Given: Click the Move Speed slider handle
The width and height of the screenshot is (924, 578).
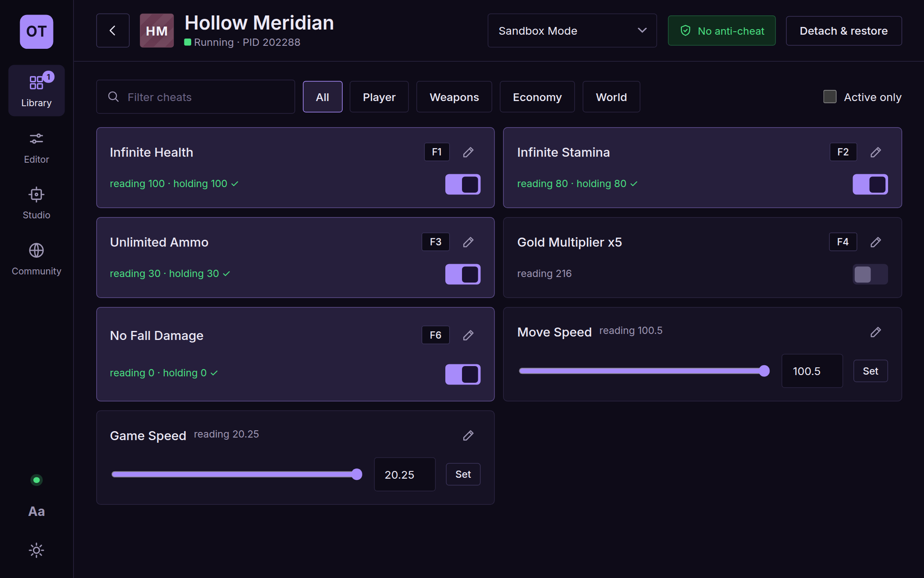Looking at the screenshot, I should pyautogui.click(x=764, y=371).
